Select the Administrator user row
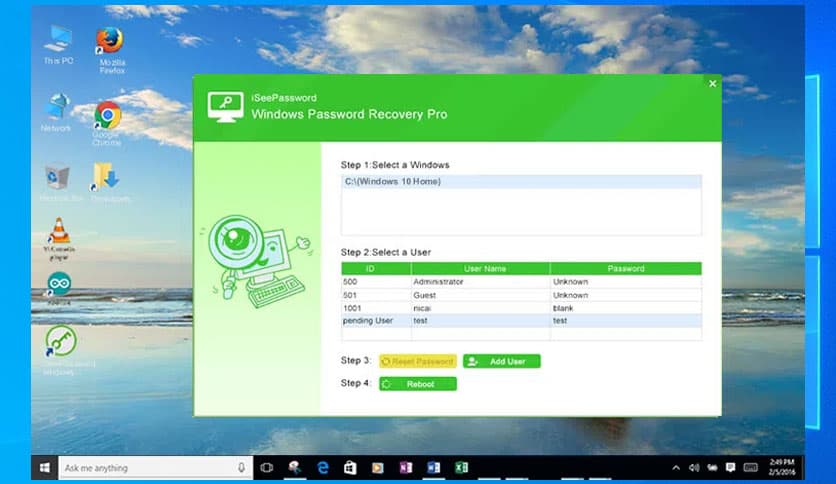This screenshot has height=484, width=836. [521, 281]
